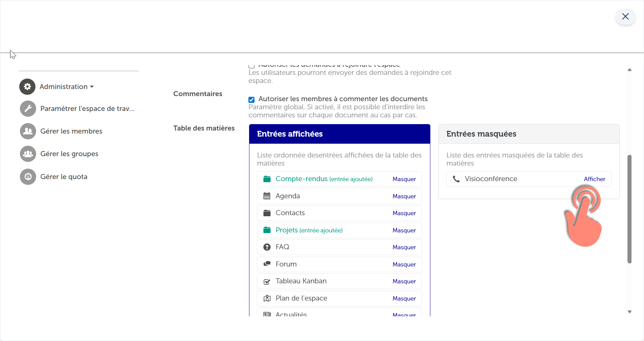Click the Forum speech bubbles icon
This screenshot has height=341, width=644.
pyautogui.click(x=267, y=264)
